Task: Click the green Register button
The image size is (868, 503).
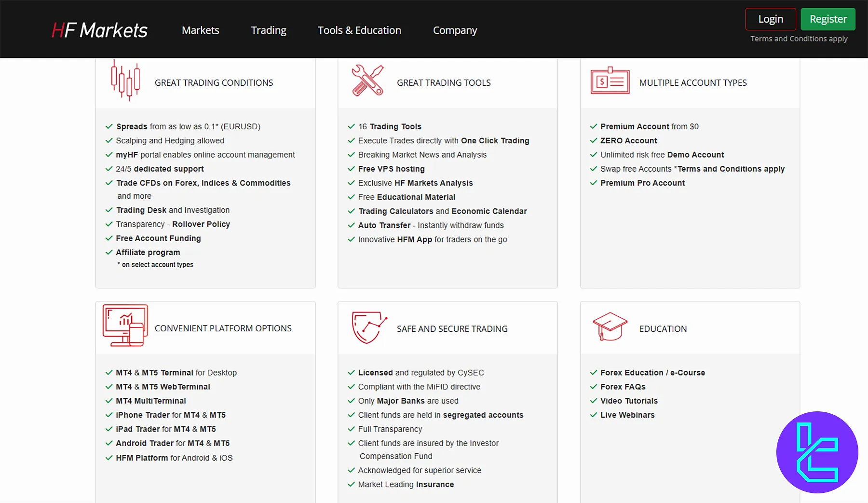Action: point(828,19)
